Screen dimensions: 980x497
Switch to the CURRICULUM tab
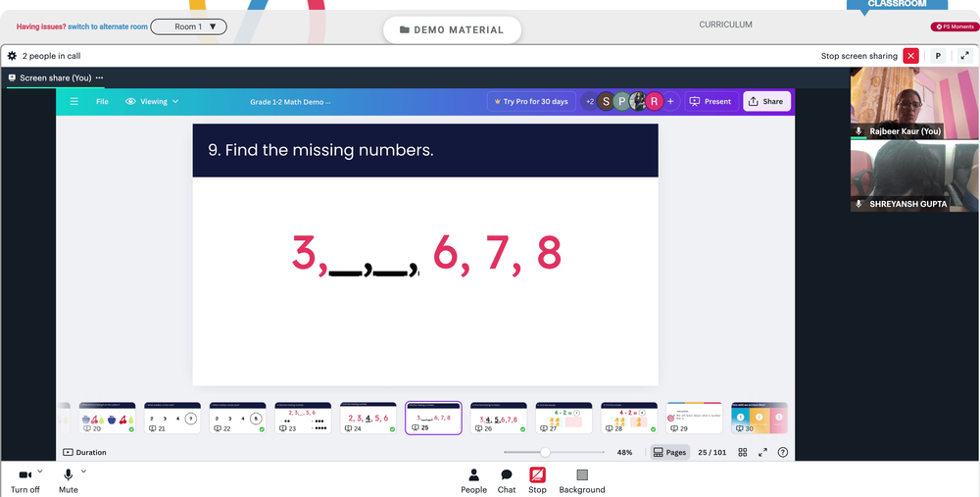pos(725,25)
